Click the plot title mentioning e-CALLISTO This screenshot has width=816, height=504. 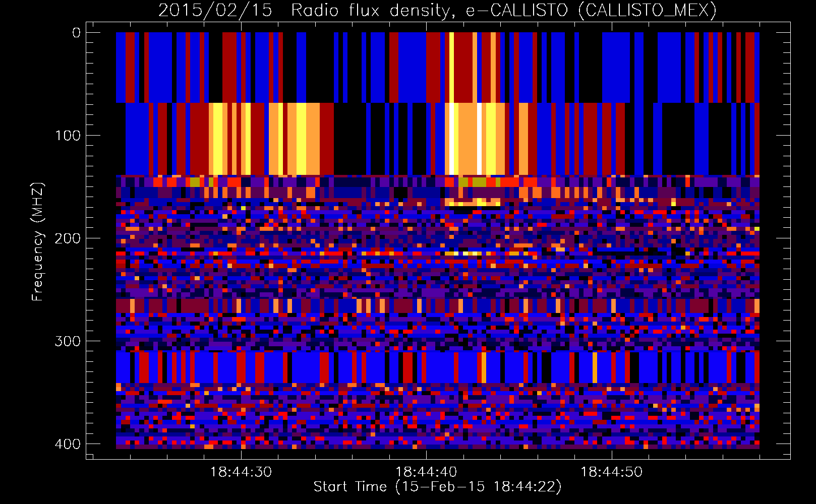point(437,10)
